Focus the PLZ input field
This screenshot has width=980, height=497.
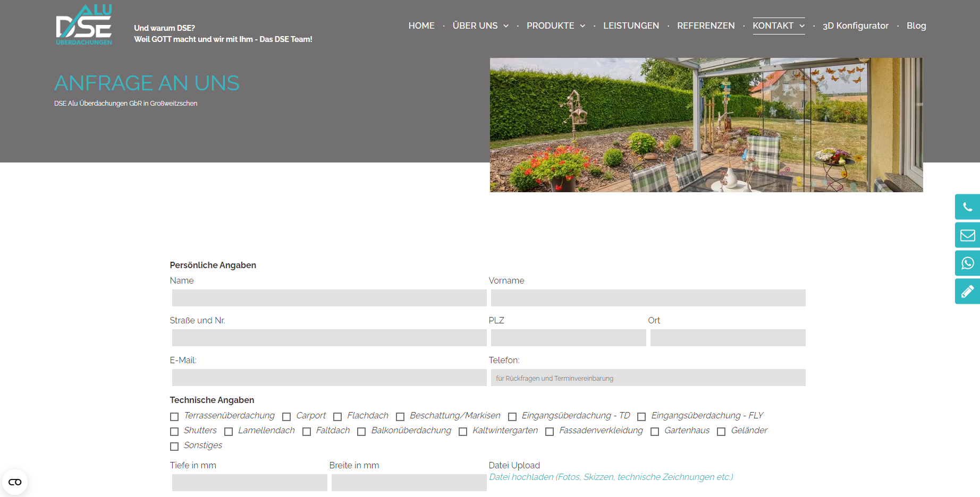coord(569,338)
